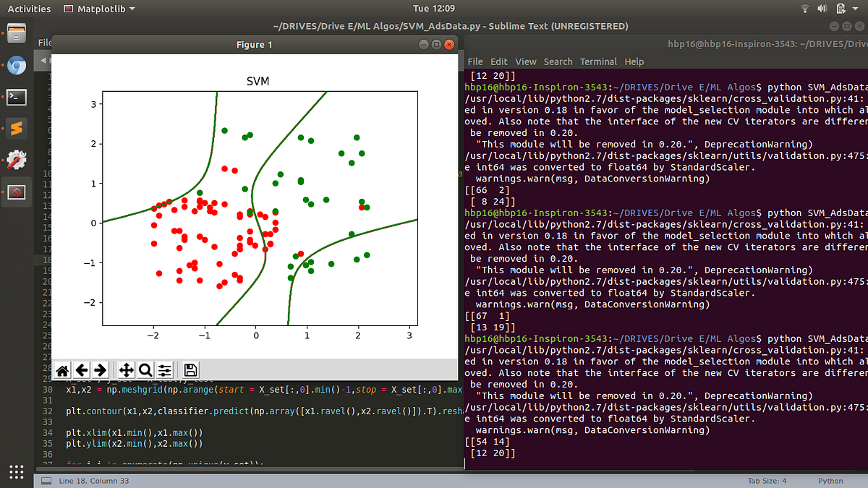Open the terminal's Search menu
The image size is (868, 488).
point(558,61)
